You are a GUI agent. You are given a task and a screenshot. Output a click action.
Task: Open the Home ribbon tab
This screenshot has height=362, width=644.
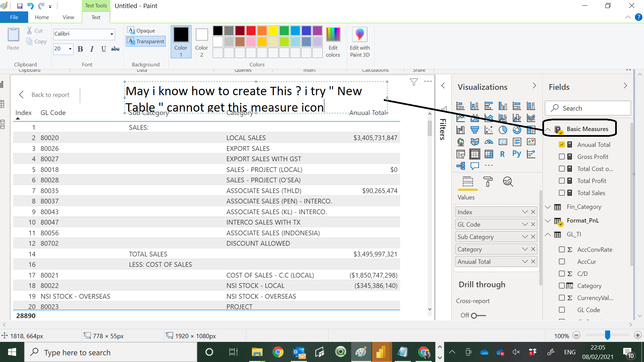coord(42,17)
